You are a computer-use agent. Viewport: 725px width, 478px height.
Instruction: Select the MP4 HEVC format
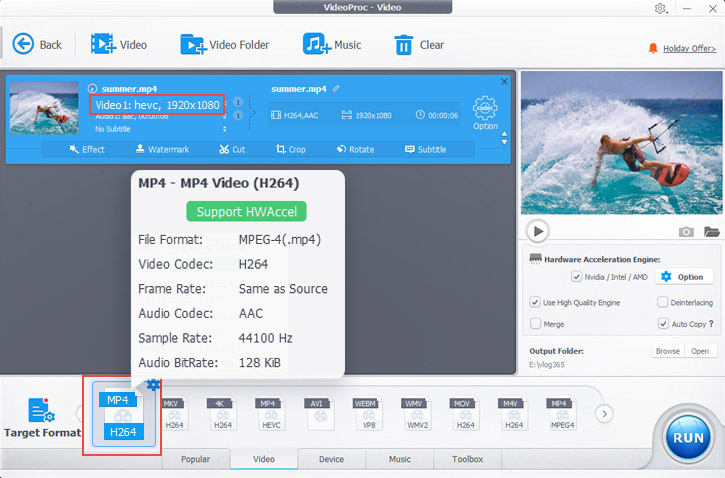tap(270, 413)
